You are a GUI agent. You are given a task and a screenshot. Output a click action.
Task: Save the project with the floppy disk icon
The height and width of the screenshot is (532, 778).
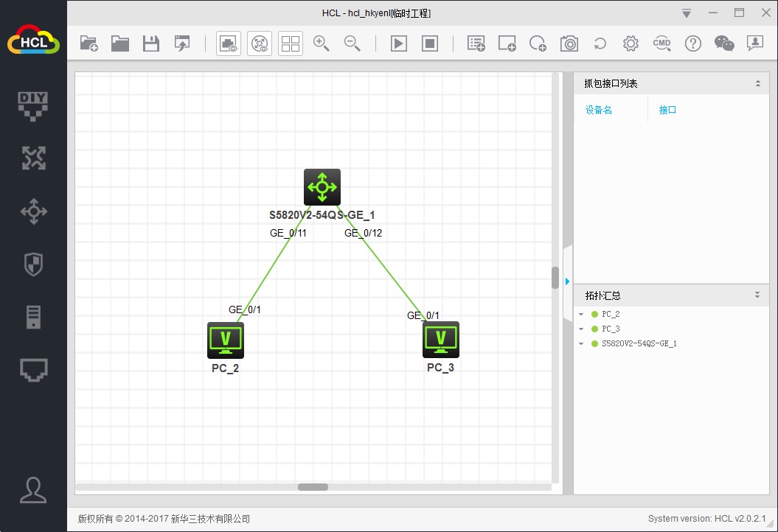[x=151, y=43]
